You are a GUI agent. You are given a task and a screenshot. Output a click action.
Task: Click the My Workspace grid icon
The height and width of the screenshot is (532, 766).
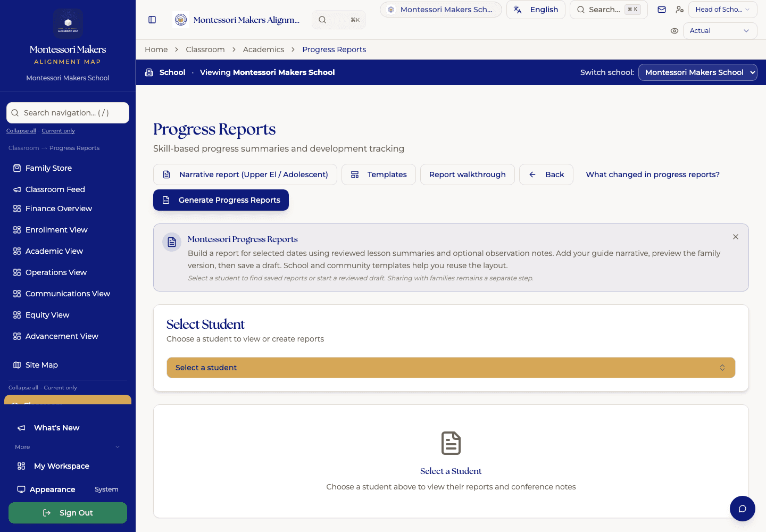coord(21,466)
